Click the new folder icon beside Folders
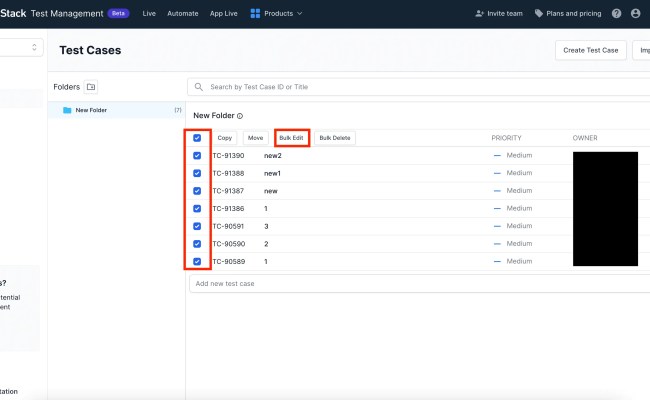This screenshot has height=400, width=650. coord(91,87)
